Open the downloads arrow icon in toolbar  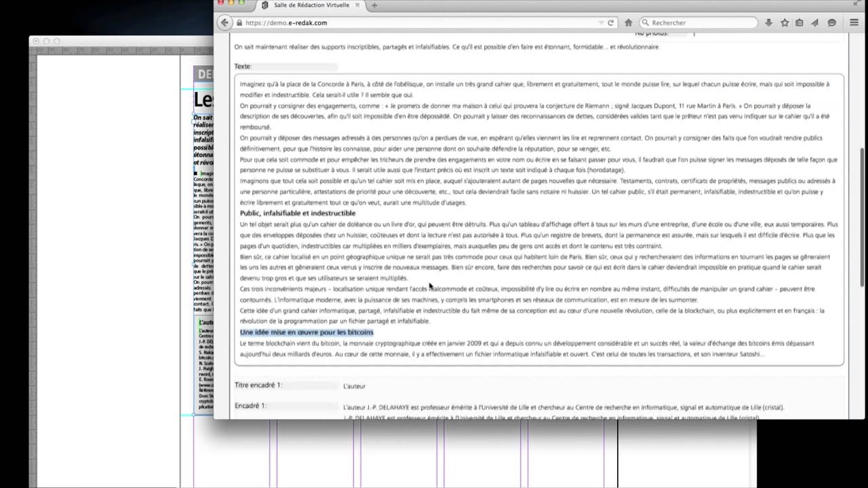(768, 22)
